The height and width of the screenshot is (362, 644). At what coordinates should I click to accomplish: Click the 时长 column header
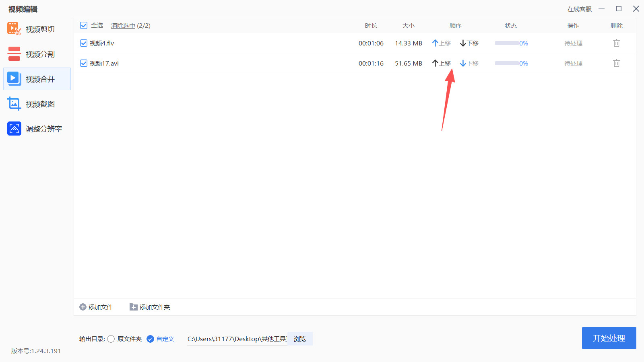pyautogui.click(x=371, y=26)
